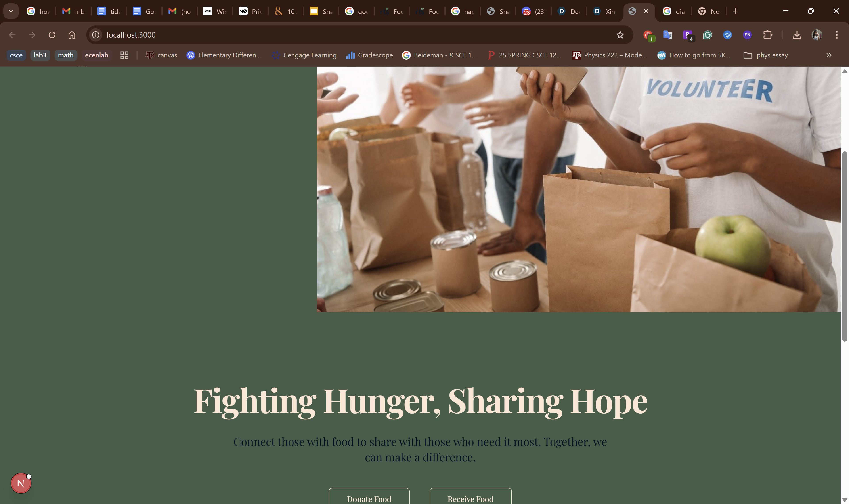Screen dimensions: 849x504
Task: Open the Grammarly extension icon
Action: [x=707, y=35]
